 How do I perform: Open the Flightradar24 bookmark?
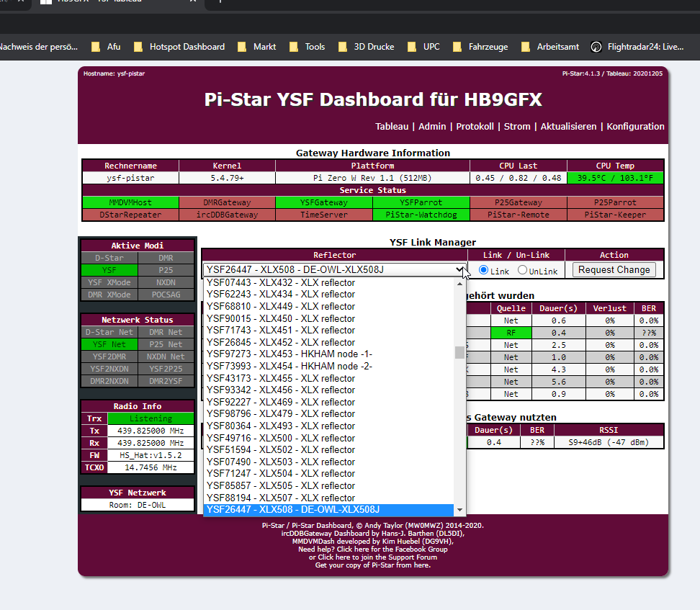click(x=637, y=47)
